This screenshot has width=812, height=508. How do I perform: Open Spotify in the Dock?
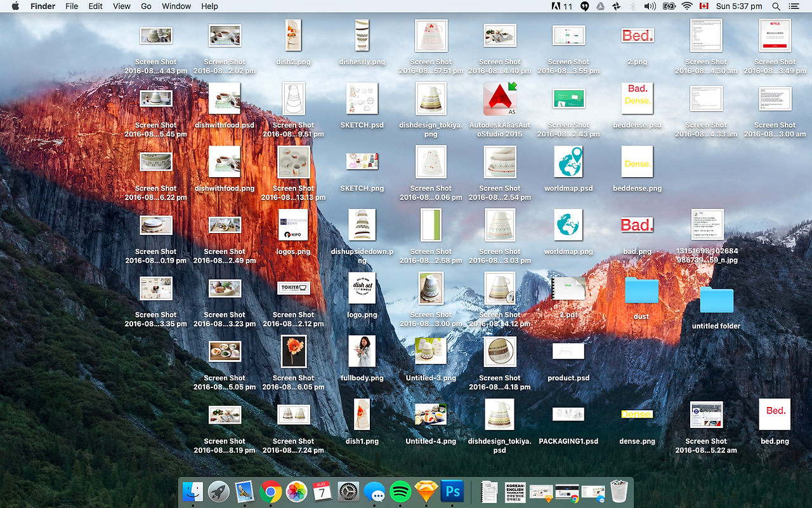(400, 492)
